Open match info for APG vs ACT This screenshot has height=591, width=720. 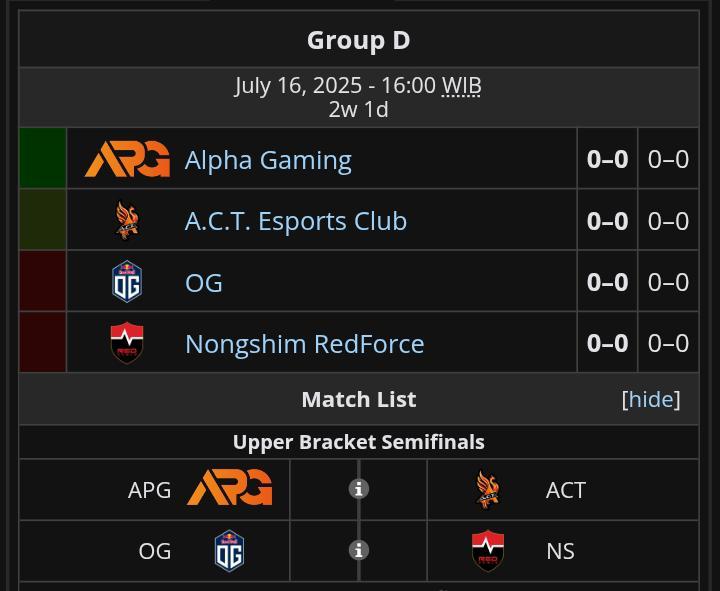tap(359, 489)
